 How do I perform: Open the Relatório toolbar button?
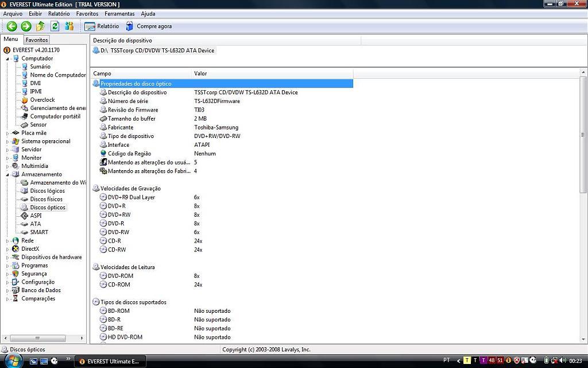[x=102, y=26]
